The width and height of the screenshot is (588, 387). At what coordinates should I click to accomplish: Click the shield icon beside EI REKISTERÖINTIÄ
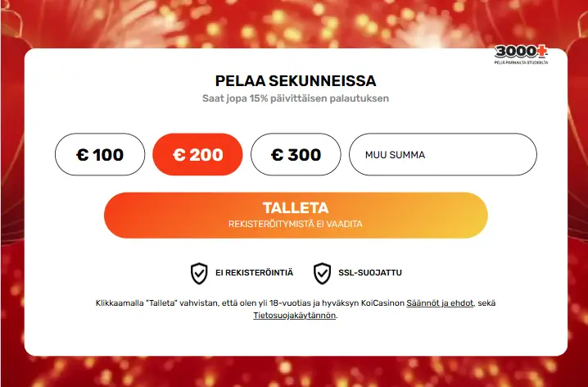click(x=199, y=273)
